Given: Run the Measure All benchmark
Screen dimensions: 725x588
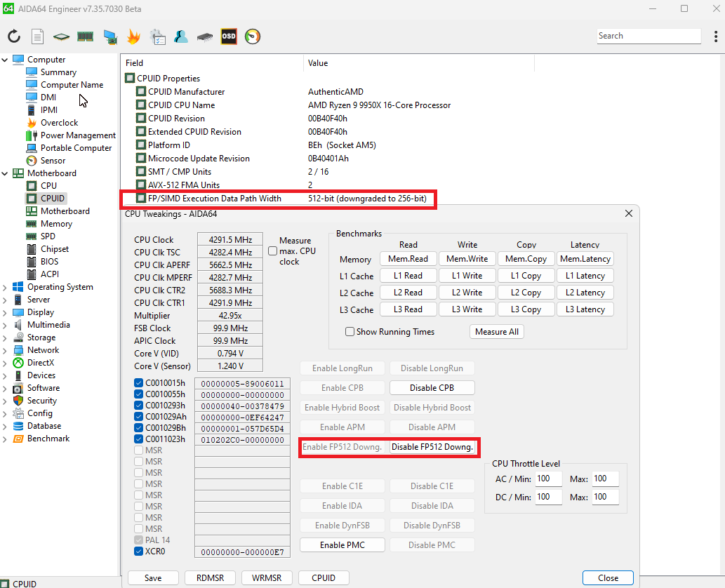Looking at the screenshot, I should pyautogui.click(x=497, y=331).
